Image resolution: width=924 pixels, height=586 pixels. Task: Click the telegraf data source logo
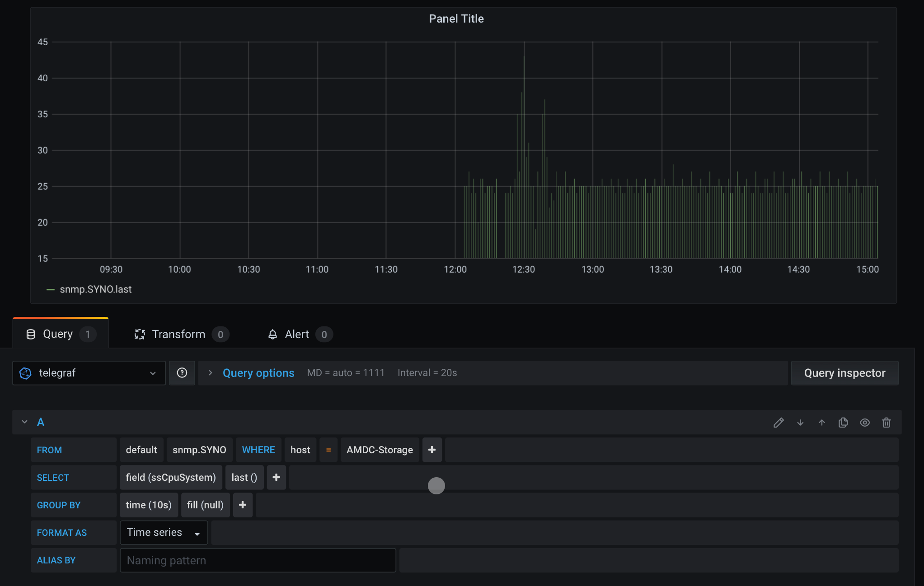[26, 373]
